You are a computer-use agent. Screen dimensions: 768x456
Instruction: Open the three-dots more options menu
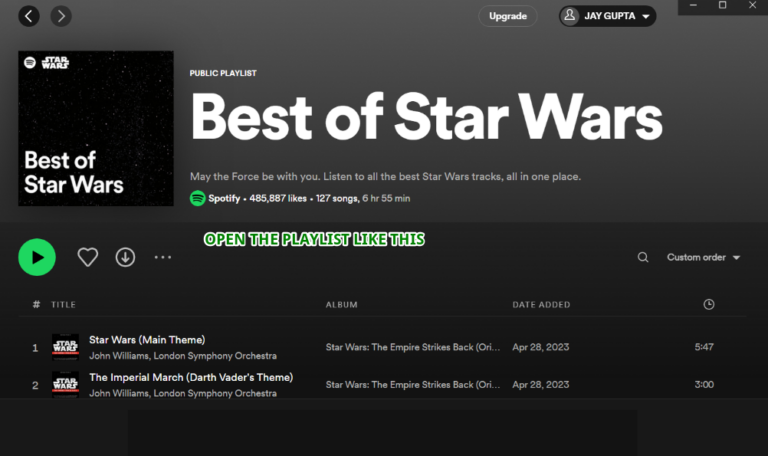tap(163, 257)
